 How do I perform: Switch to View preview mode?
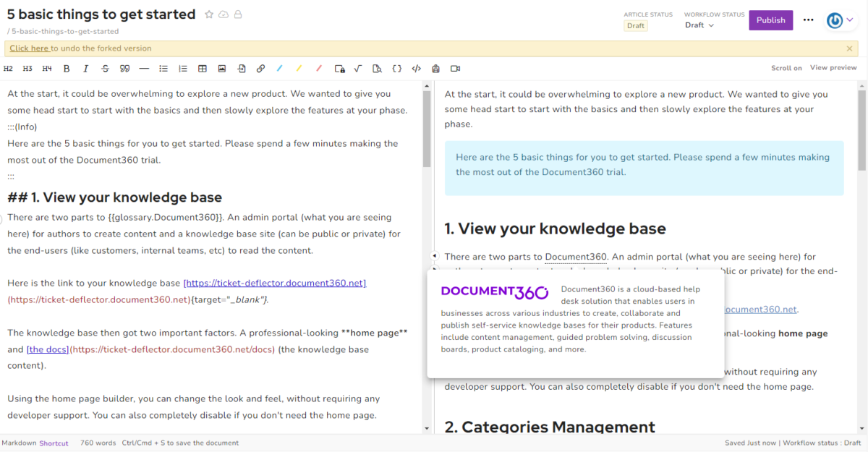tap(833, 67)
